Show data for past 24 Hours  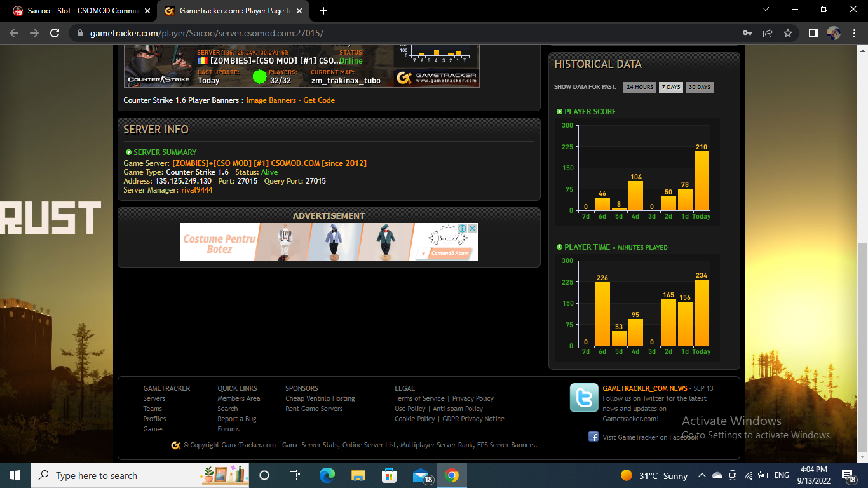(639, 87)
